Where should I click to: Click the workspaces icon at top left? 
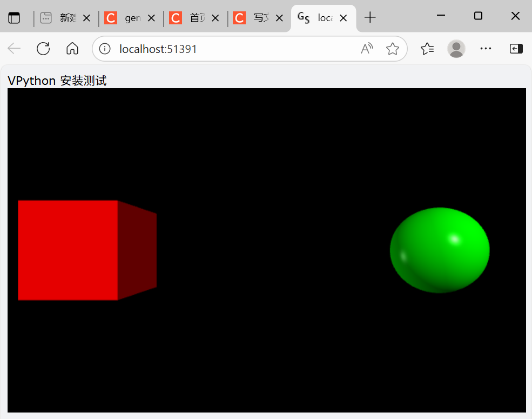(x=15, y=17)
